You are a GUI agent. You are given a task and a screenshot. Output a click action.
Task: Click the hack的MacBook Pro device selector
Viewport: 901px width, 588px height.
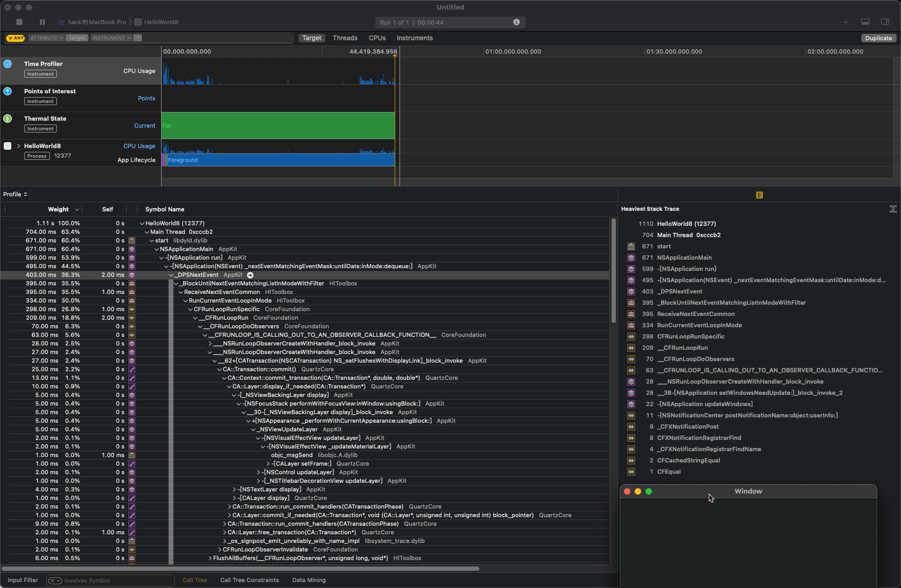click(x=92, y=22)
